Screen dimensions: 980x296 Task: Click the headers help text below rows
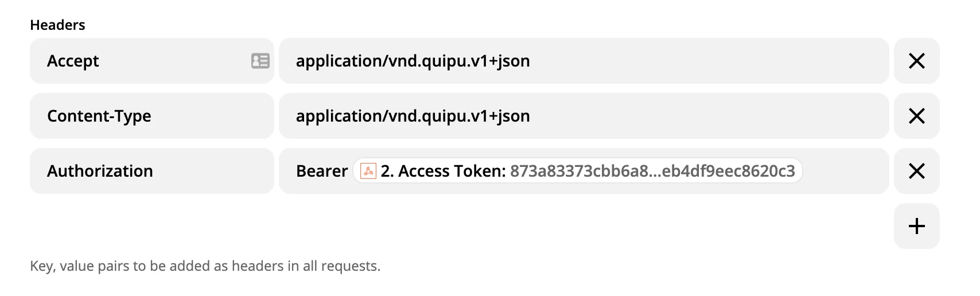[205, 266]
